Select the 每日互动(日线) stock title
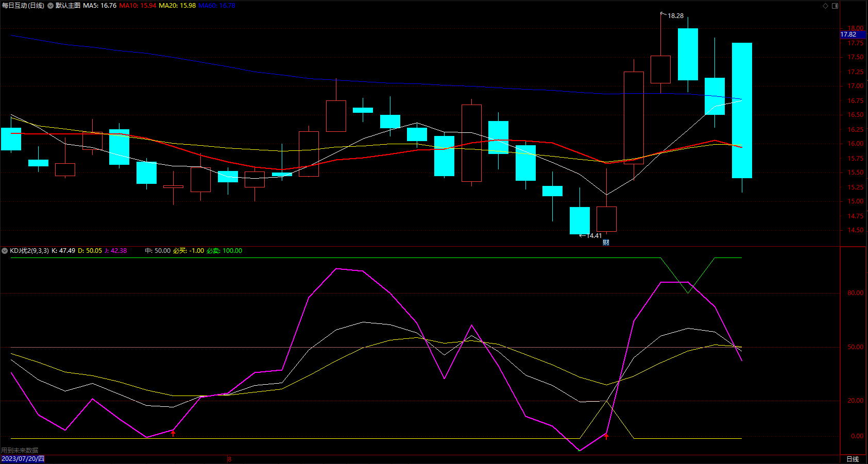 [23, 6]
